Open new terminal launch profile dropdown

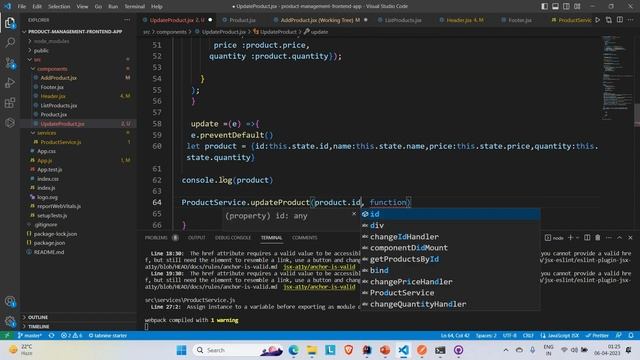point(577,238)
